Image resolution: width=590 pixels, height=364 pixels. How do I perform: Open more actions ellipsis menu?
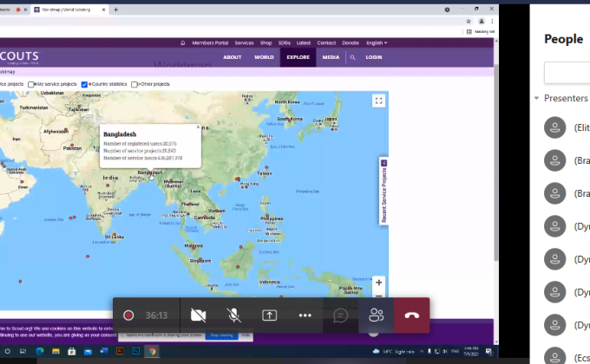[x=305, y=315]
